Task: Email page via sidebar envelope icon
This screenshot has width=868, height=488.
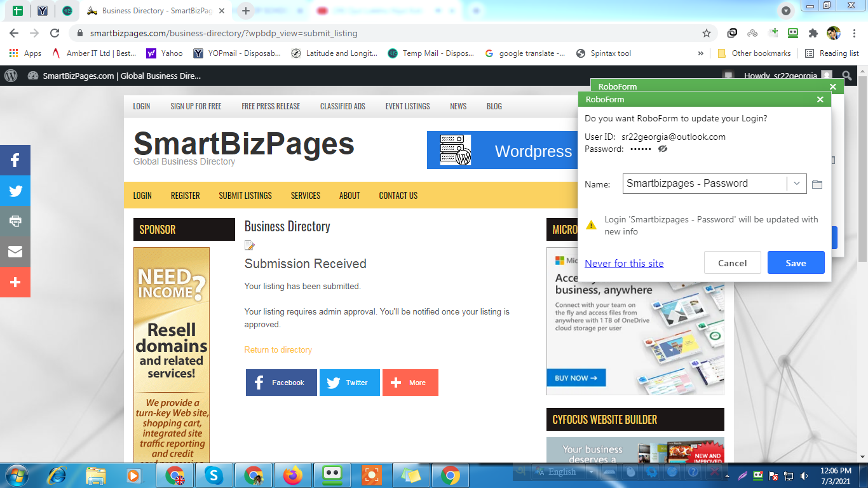Action: tap(15, 252)
